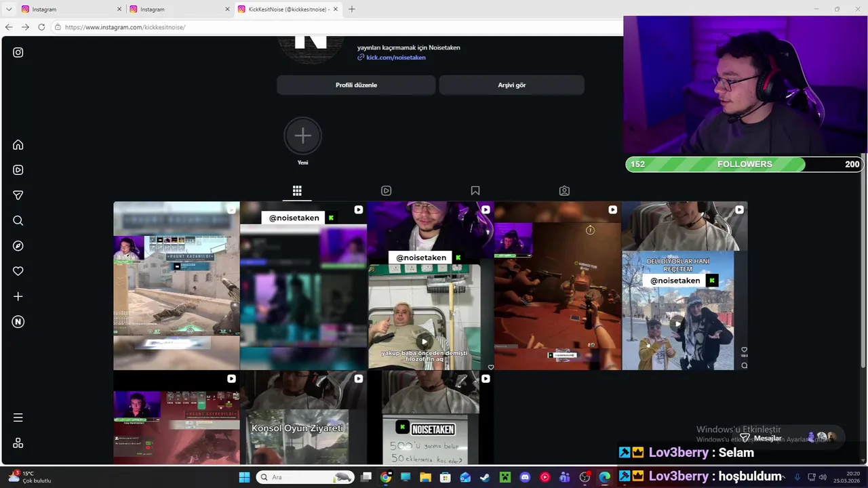868x488 pixels.
Task: Open the revolver game reel thumbnail
Action: pos(557,285)
